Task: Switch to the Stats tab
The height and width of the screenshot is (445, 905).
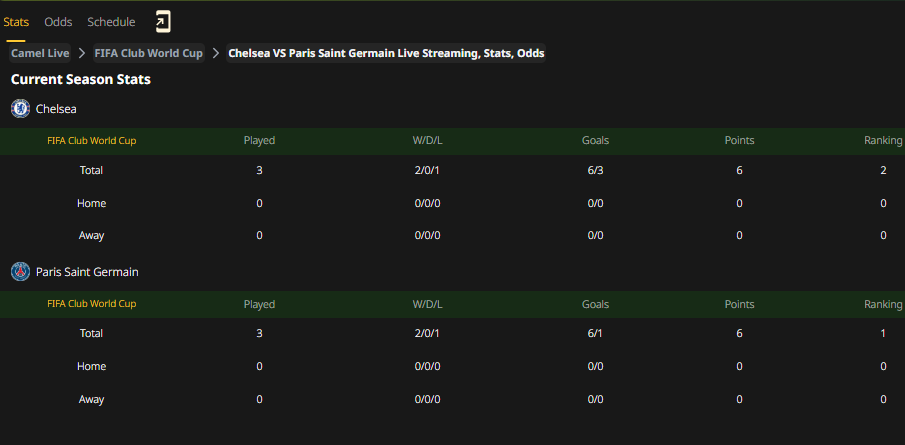Action: [x=16, y=22]
